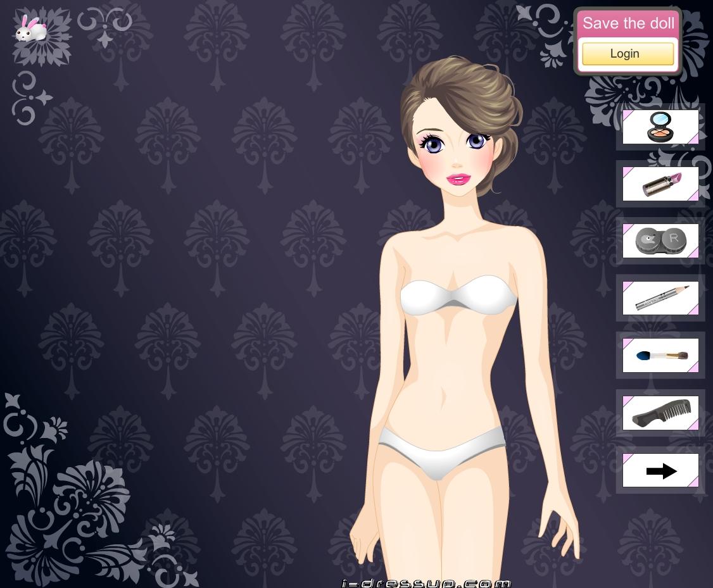Select the lipstick category icon
The image size is (713, 588).
[x=660, y=184]
